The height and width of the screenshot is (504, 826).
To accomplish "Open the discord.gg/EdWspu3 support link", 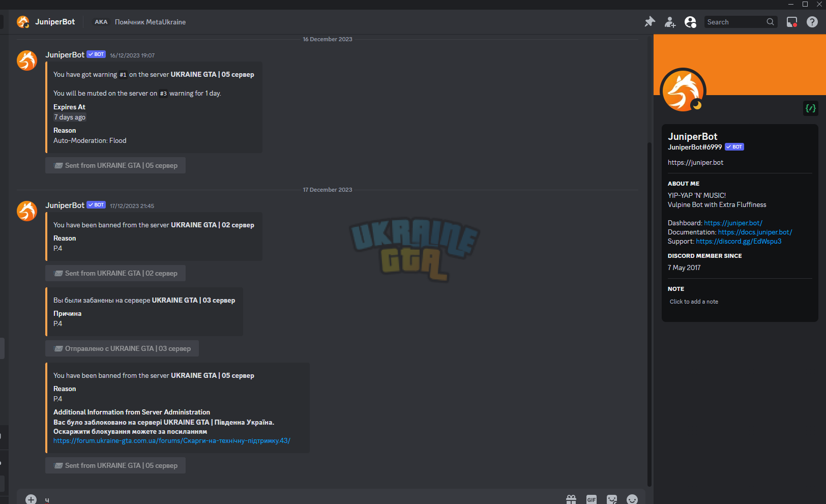I will pos(739,242).
